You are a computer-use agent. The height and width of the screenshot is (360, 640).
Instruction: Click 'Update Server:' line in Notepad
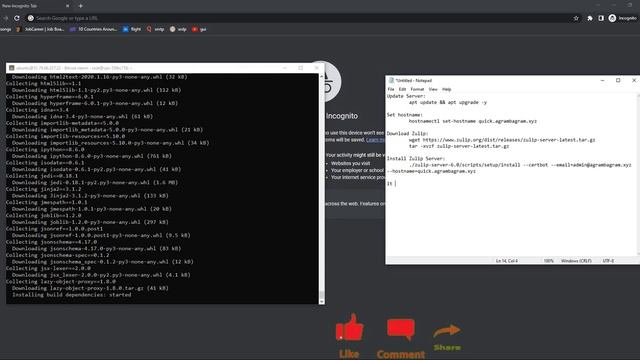(x=406, y=96)
